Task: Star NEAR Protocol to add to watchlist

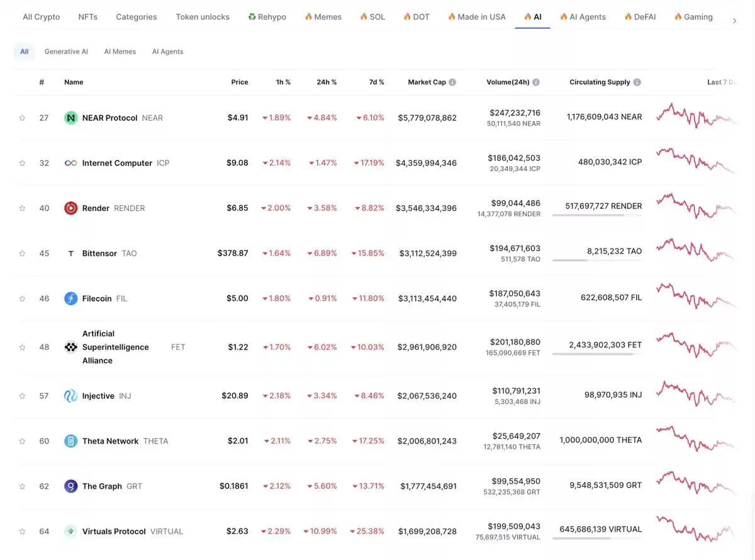Action: tap(22, 118)
